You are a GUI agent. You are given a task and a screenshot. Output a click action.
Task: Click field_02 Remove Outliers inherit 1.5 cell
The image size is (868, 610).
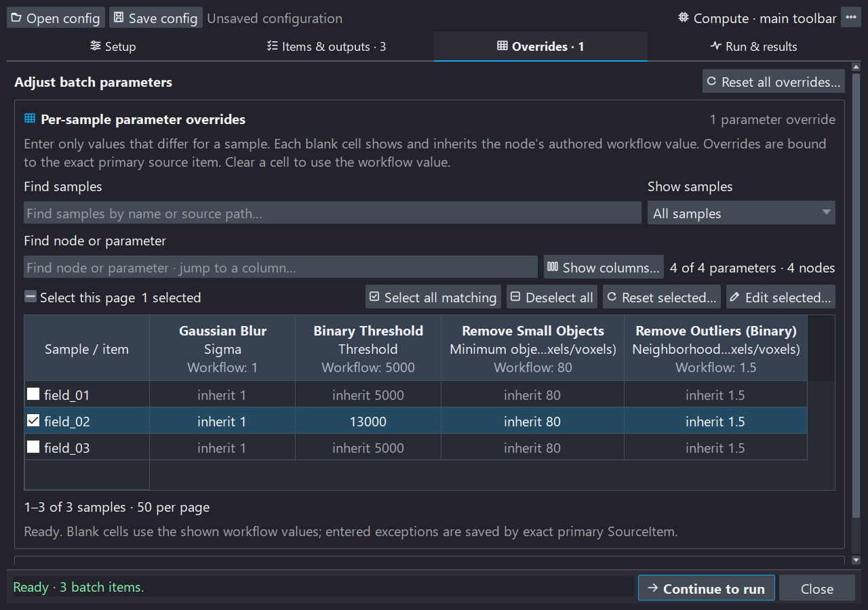[716, 421]
